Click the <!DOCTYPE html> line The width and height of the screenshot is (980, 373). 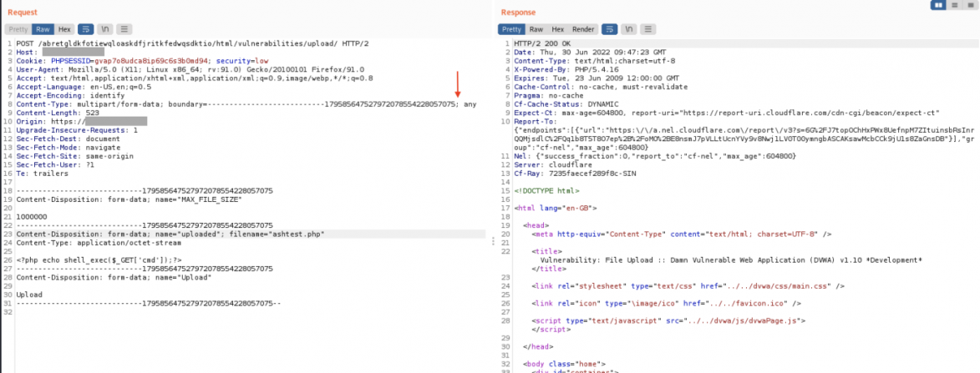point(546,191)
